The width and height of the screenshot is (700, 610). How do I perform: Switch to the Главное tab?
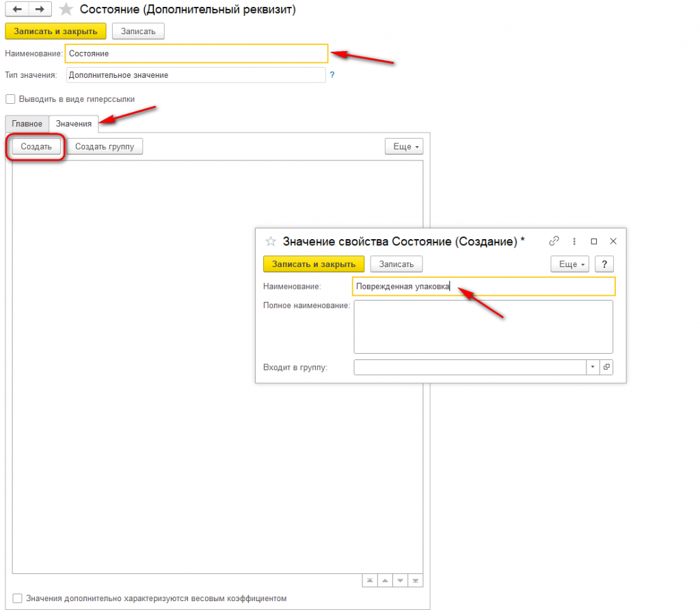[27, 124]
